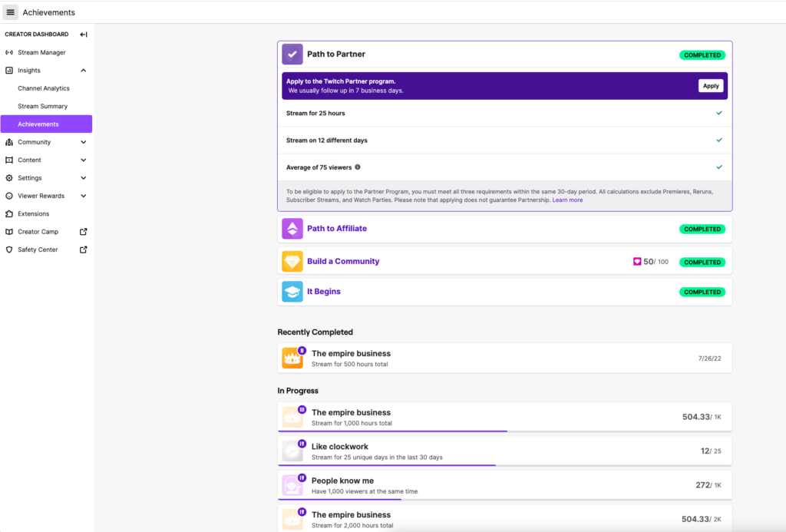The width and height of the screenshot is (786, 532).
Task: Click the 504.33/2K progress value
Action: [x=702, y=519]
